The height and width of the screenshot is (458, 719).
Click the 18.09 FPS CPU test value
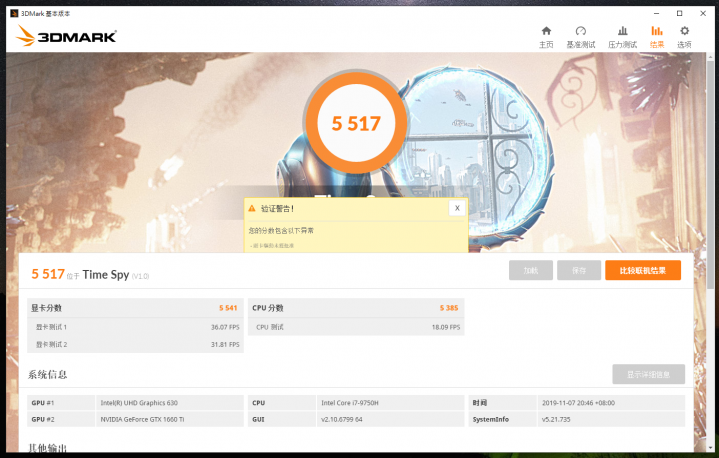[446, 327]
